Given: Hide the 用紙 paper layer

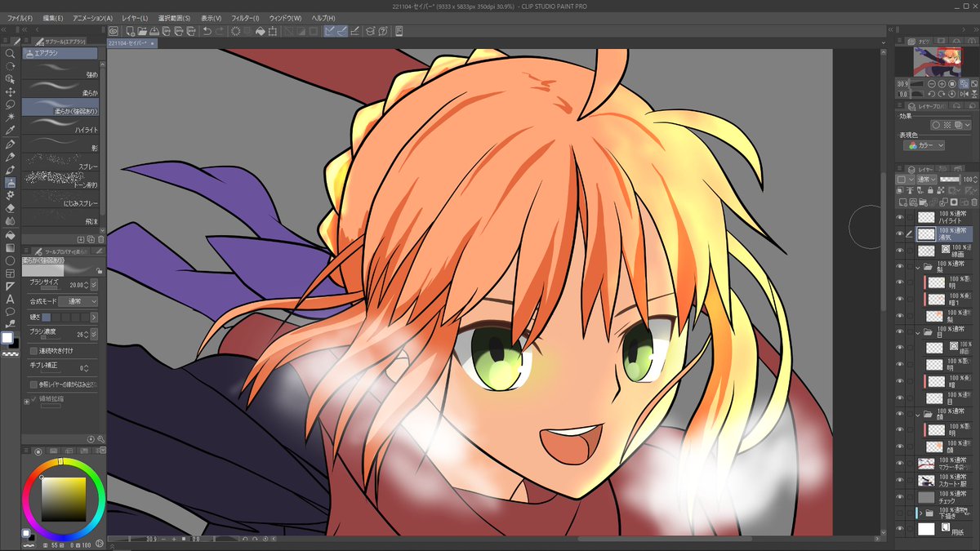Looking at the screenshot, I should [x=900, y=529].
